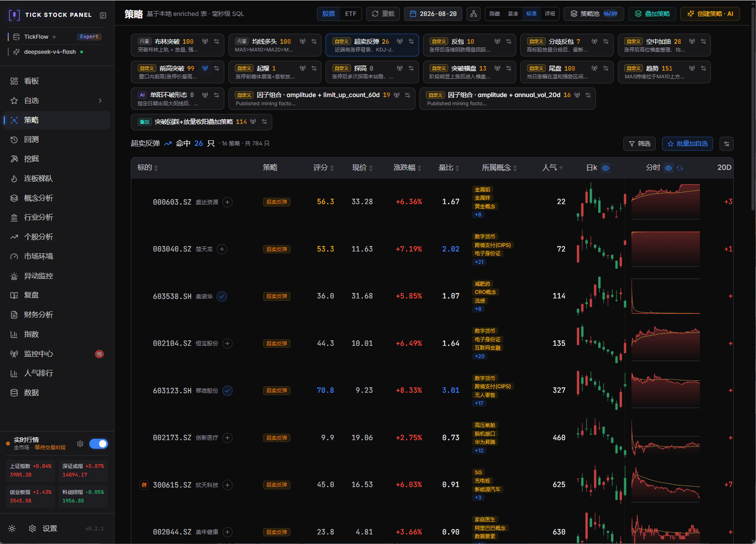Click monitor signal icon on 尾盘 card

595,68
